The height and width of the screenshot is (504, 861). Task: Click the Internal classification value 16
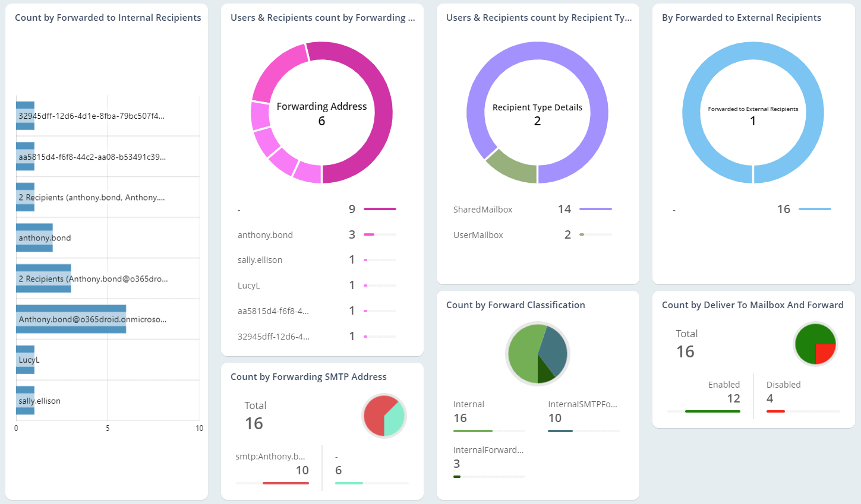[x=461, y=418]
